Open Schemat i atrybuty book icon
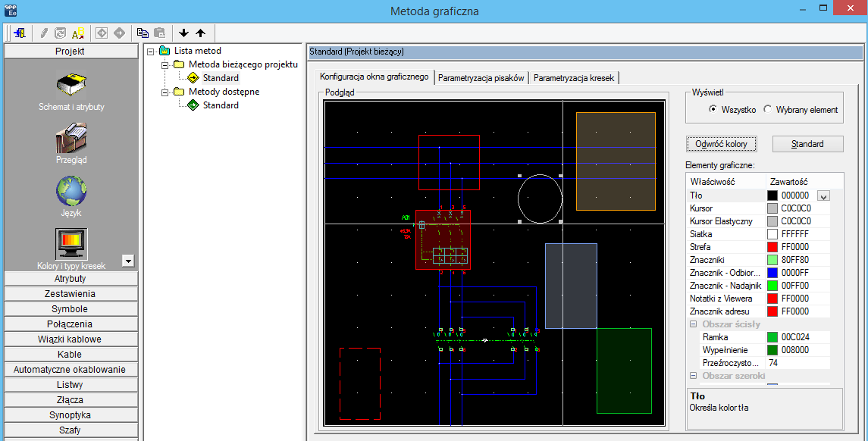Image resolution: width=868 pixels, height=441 pixels. [x=71, y=85]
